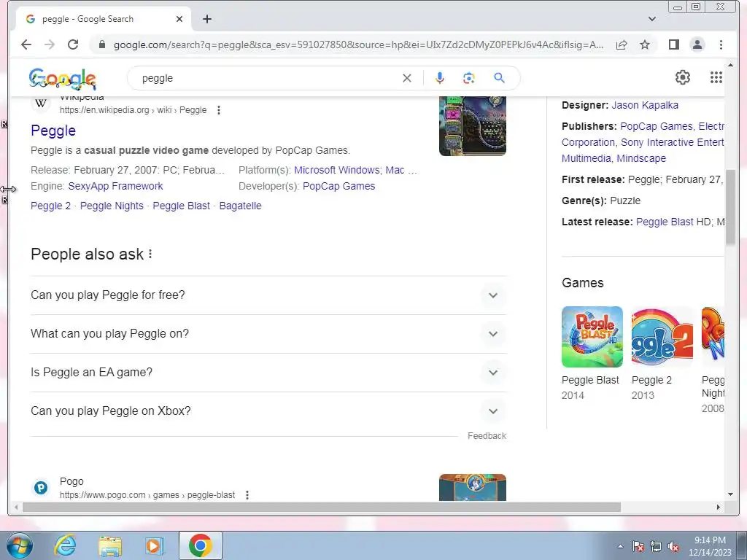The width and height of the screenshot is (747, 560).
Task: Click the scroll down arrow
Action: [730, 494]
